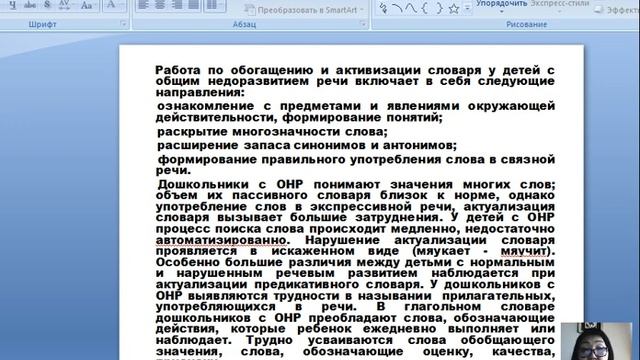Click the line 'актуализации предикативного словаря'
640x360 pixels.
pos(355,284)
